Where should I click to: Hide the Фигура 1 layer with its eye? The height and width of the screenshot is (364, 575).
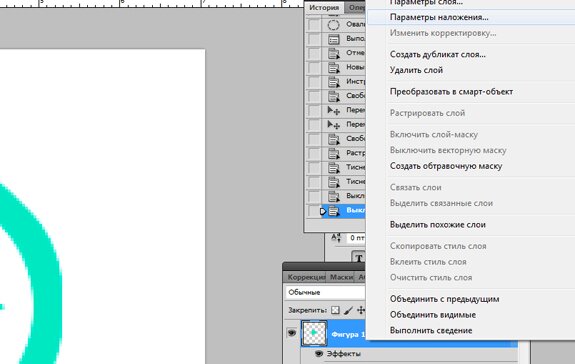coord(292,332)
